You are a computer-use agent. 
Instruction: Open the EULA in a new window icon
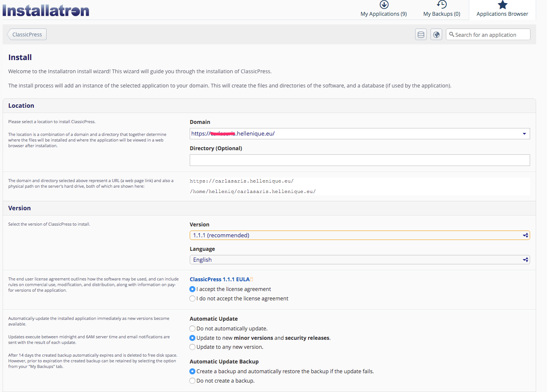tap(251, 279)
